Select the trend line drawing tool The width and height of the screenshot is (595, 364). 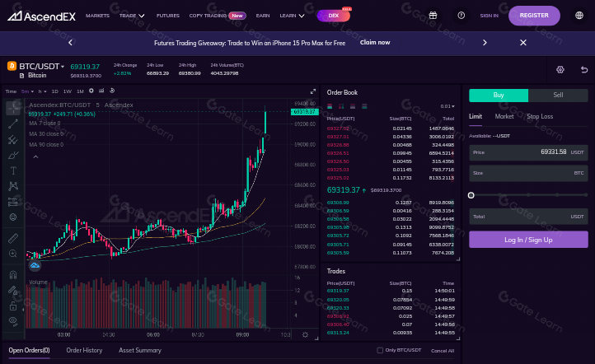tap(13, 124)
